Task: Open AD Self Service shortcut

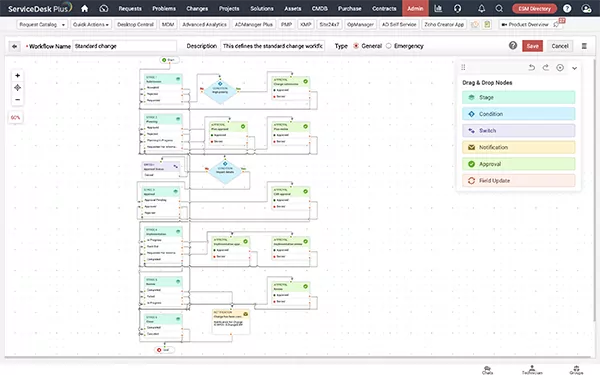Action: tap(399, 24)
